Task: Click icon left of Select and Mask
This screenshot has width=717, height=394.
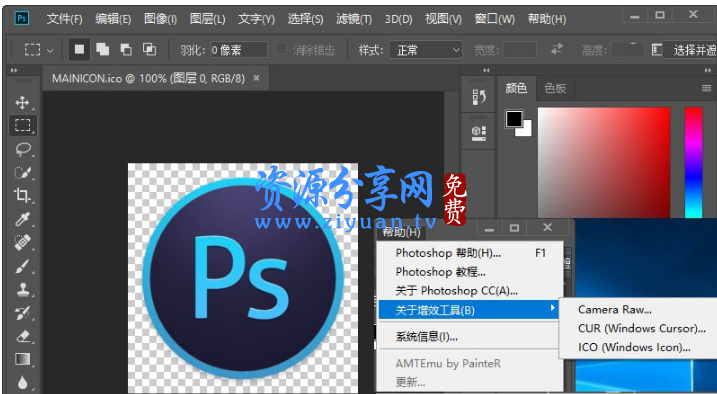Action: coord(657,50)
